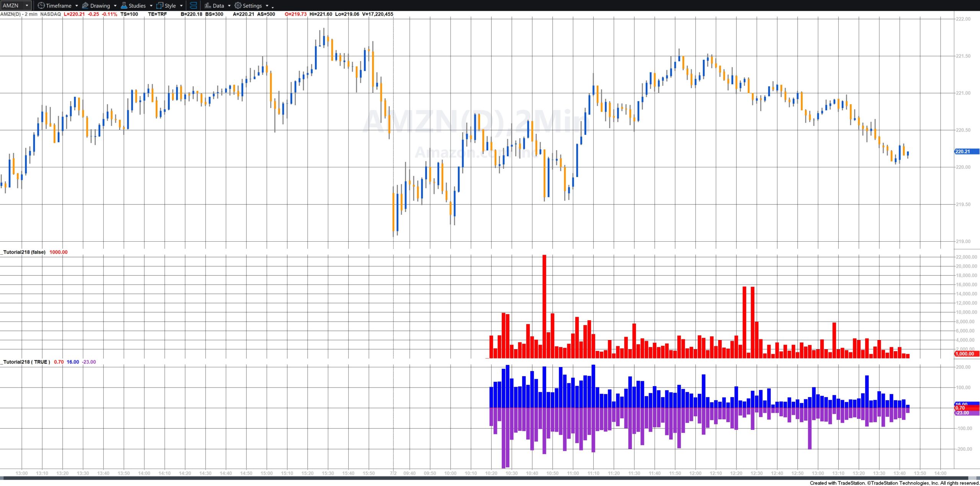This screenshot has height=486, width=980.
Task: Click the 222.00 price axis label
Action: coord(963,19)
